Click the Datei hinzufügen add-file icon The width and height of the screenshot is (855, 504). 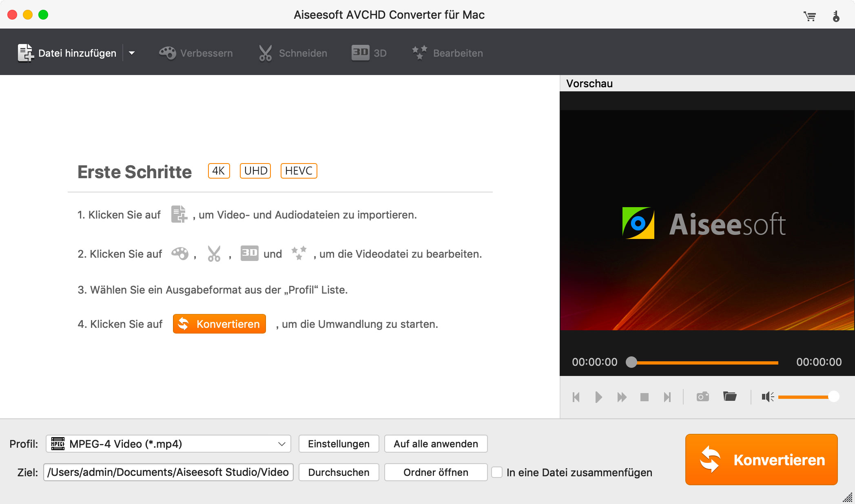pyautogui.click(x=26, y=53)
